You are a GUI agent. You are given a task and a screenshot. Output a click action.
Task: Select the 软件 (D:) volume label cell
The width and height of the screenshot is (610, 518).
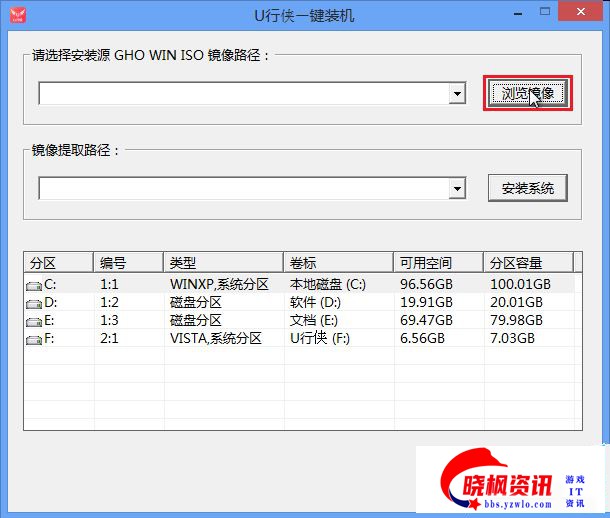316,303
